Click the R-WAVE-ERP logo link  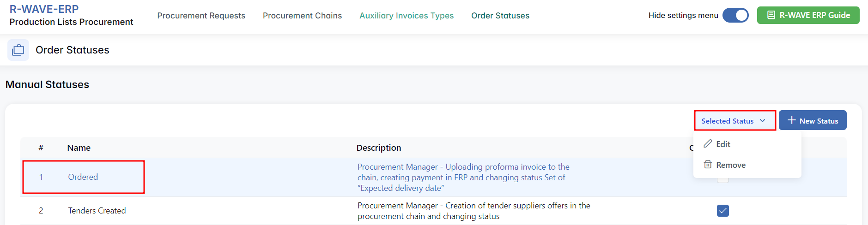(44, 9)
